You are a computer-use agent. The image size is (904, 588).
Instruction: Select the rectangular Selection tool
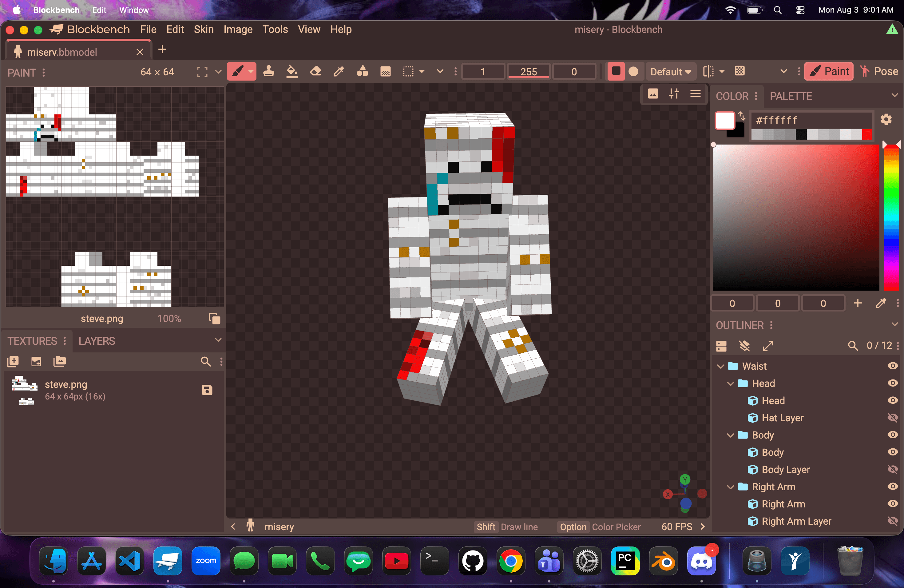coord(408,71)
